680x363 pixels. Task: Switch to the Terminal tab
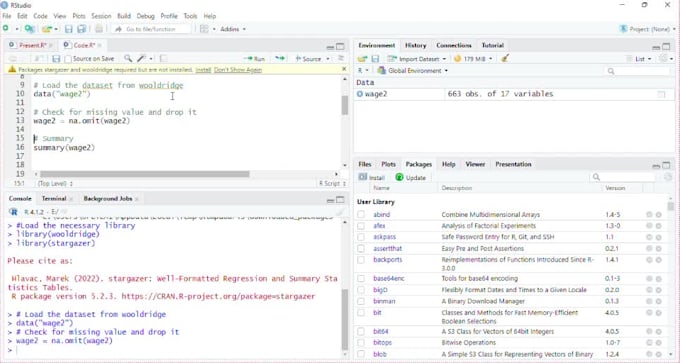click(x=54, y=198)
